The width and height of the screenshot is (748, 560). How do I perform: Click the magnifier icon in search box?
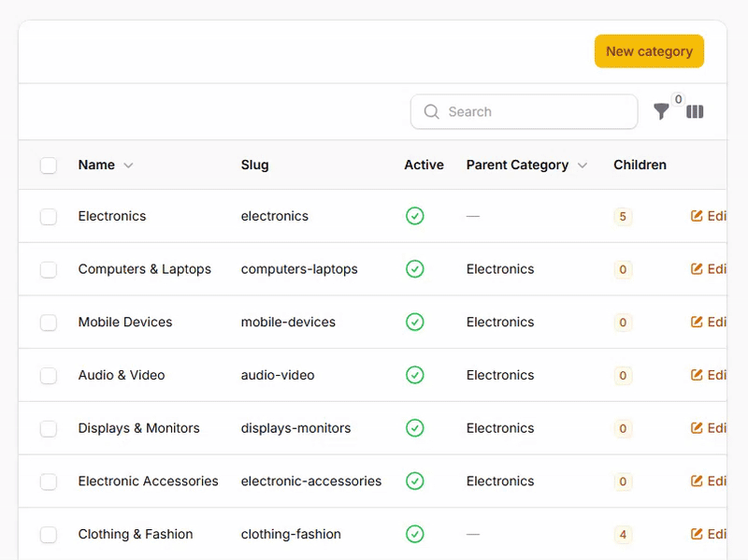431,111
